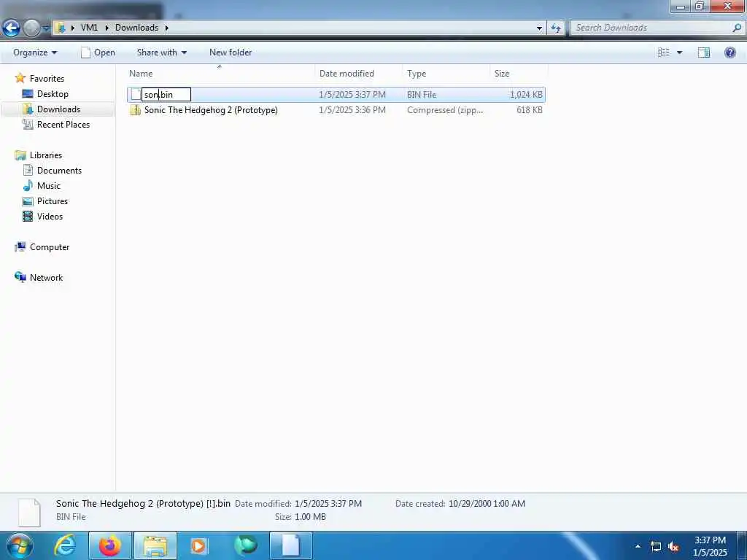Open the address bar history dropdown
The image size is (747, 560).
[539, 28]
